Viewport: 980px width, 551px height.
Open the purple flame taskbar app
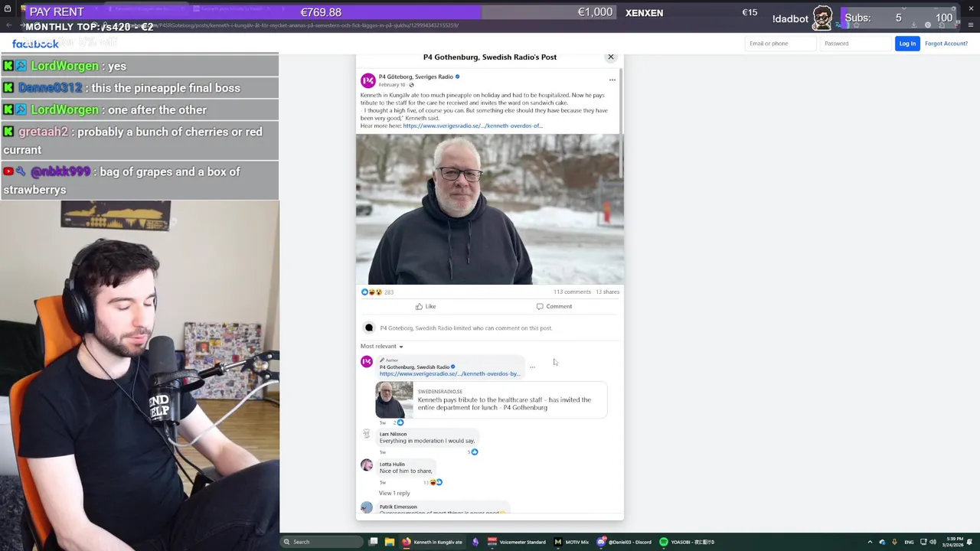click(475, 542)
